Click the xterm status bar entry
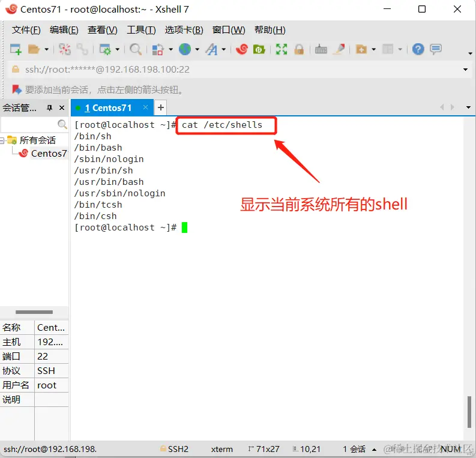Viewport: 476px width, 458px height. pos(222,449)
